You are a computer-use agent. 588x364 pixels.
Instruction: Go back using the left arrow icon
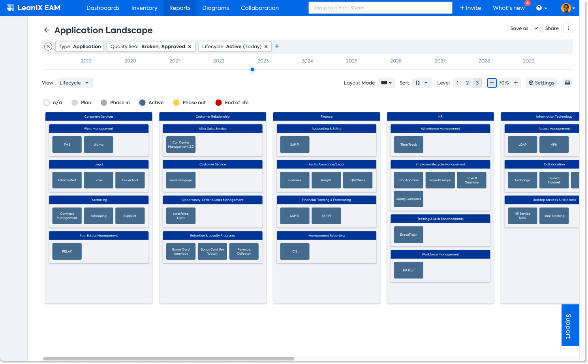pos(47,30)
